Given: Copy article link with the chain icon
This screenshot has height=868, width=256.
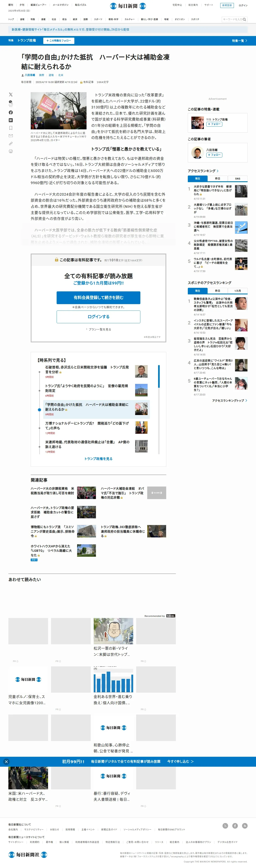Looking at the screenshot, I should pyautogui.click(x=11, y=144).
